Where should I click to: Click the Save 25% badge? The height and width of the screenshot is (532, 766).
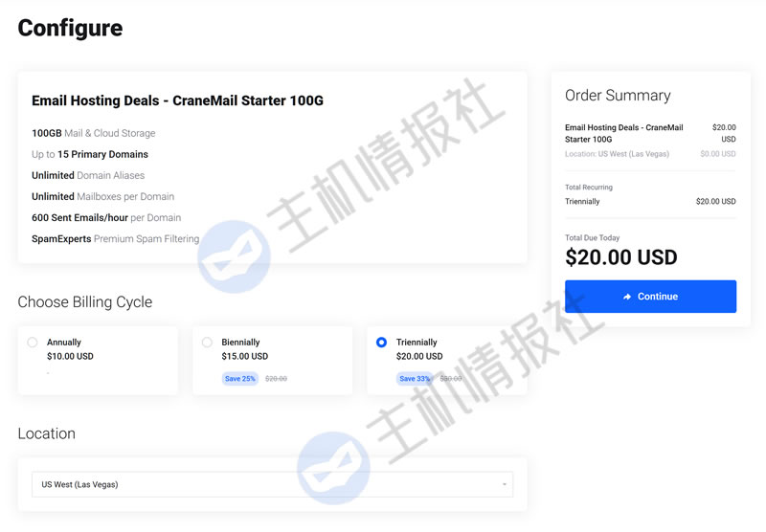click(x=239, y=379)
